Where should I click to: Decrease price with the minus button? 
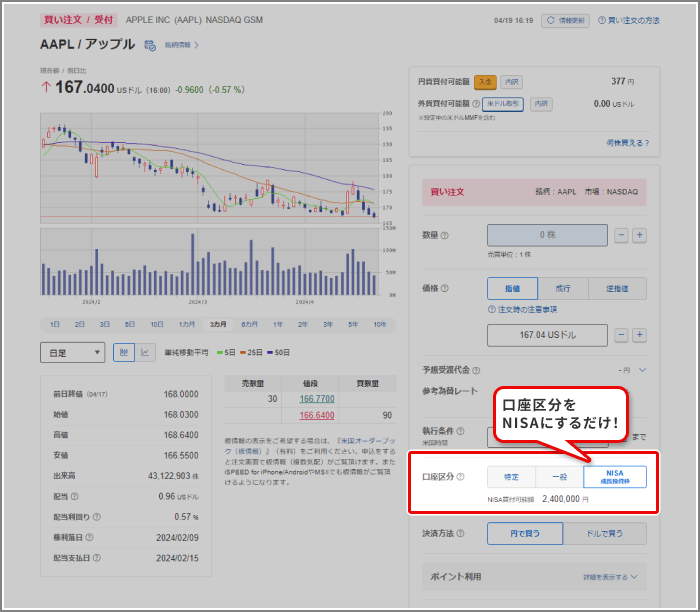tap(621, 335)
